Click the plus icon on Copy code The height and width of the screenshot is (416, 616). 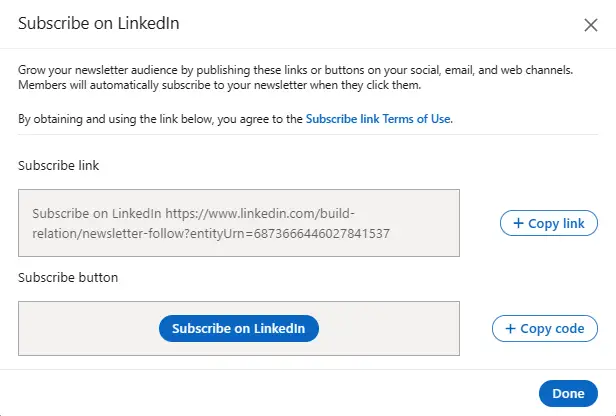510,328
